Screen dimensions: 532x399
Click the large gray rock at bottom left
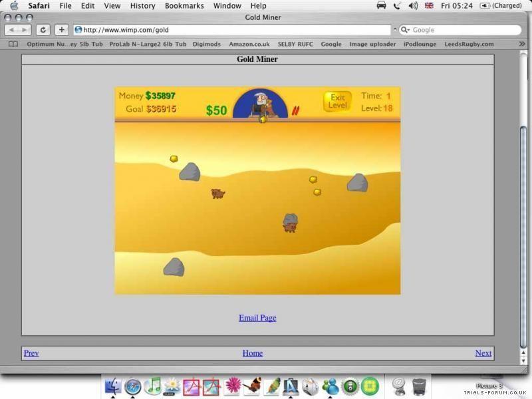click(174, 267)
